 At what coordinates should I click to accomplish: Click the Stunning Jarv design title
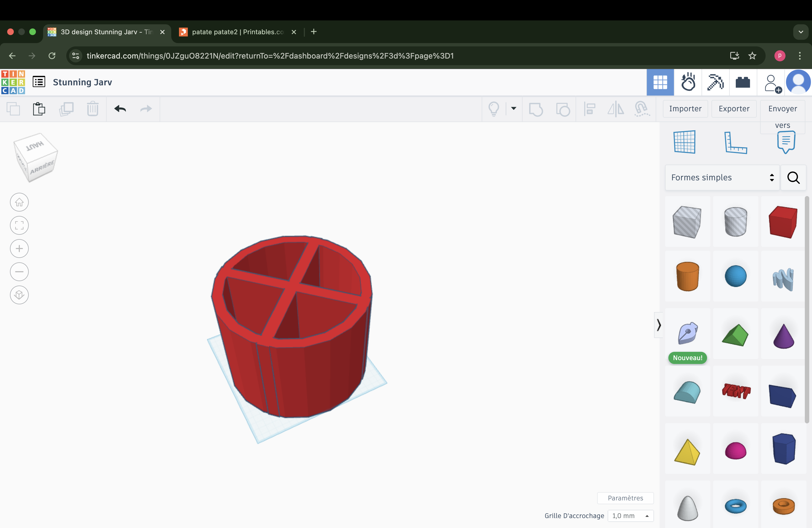tap(82, 82)
